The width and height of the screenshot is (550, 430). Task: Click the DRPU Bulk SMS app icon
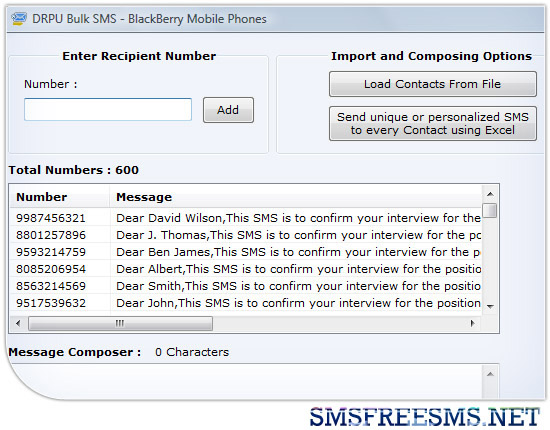[19, 18]
